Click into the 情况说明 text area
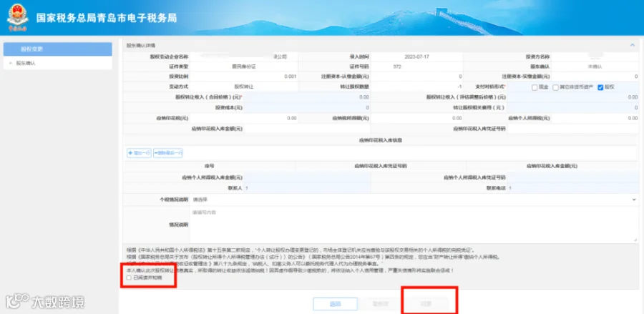The image size is (644, 314). (x=414, y=225)
